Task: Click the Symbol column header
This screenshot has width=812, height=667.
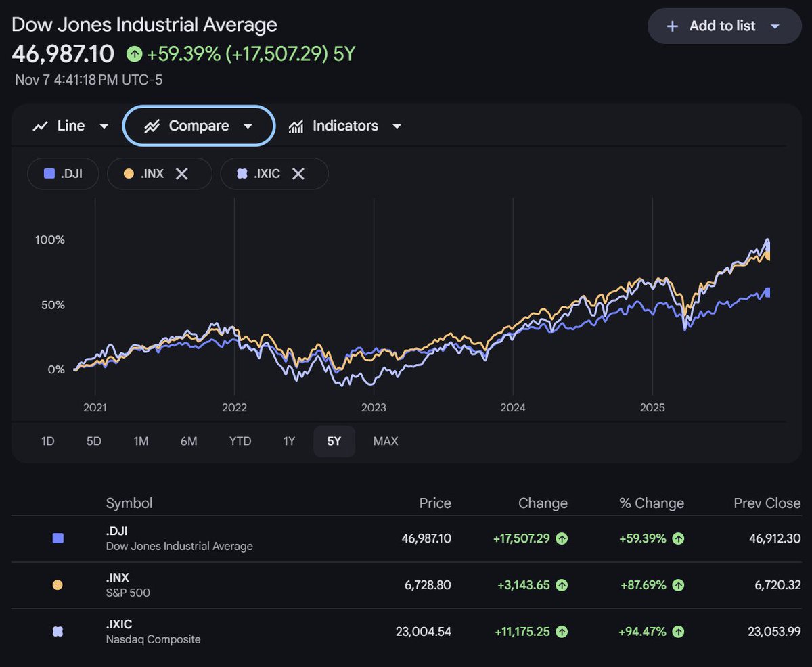Action: point(129,503)
